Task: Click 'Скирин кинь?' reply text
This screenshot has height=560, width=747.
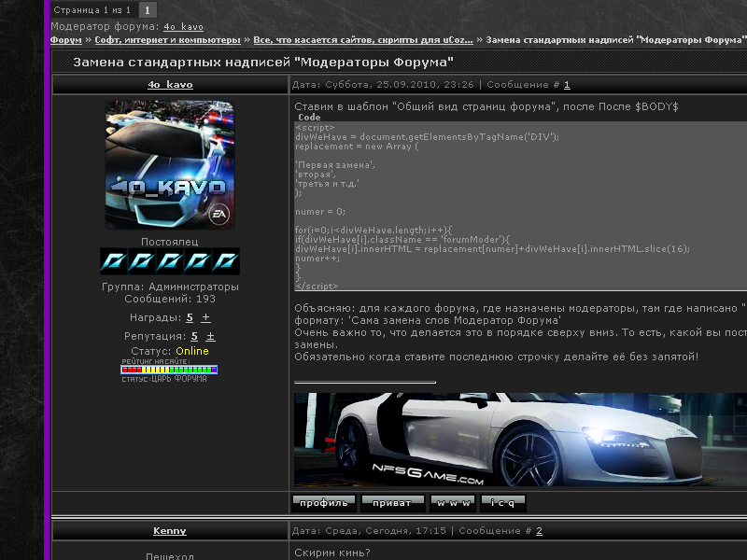Action: coord(332,553)
